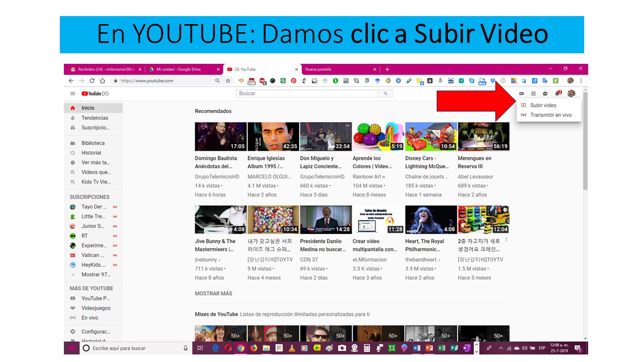This screenshot has width=644, height=362.
Task: Open the Chrome three-dot menu
Action: [x=581, y=80]
